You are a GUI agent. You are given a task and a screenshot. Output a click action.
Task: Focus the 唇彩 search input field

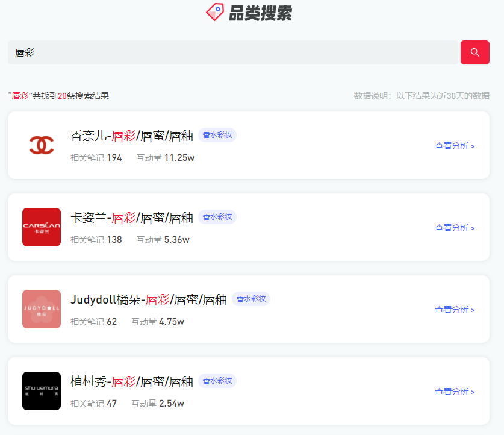(232, 52)
